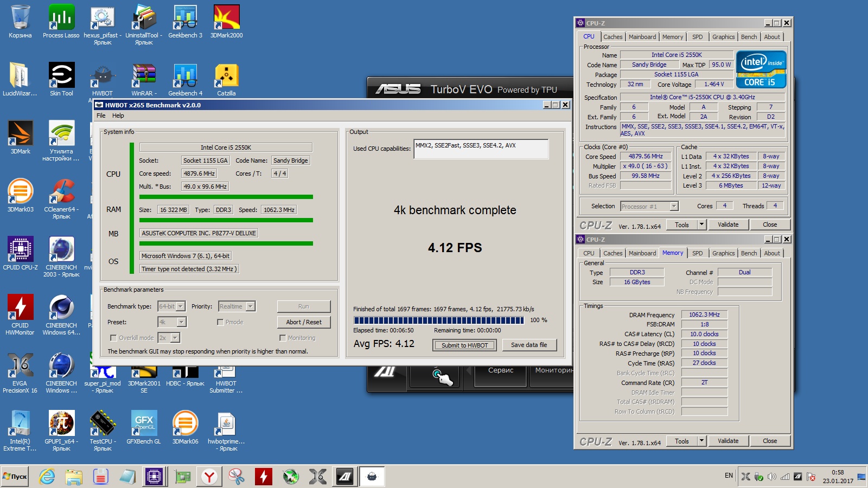Click the EN language indicator in tray
868x488 pixels.
(729, 476)
